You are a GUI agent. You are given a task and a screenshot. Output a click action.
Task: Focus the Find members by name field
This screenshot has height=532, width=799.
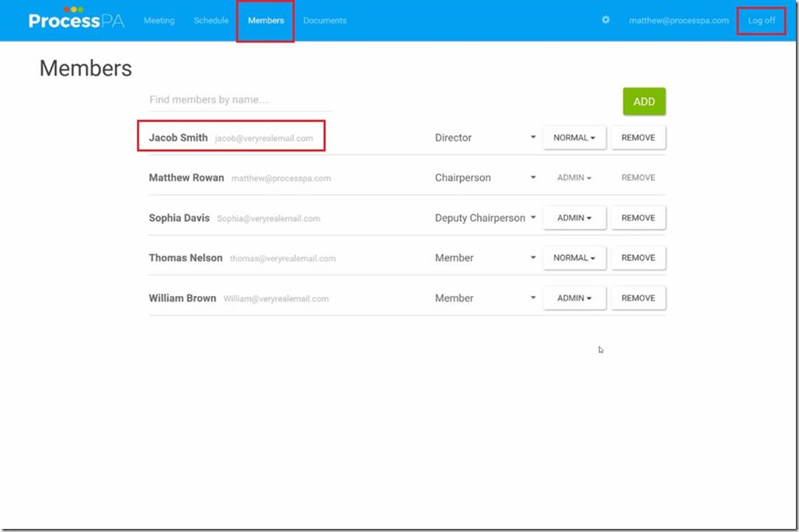pos(239,100)
